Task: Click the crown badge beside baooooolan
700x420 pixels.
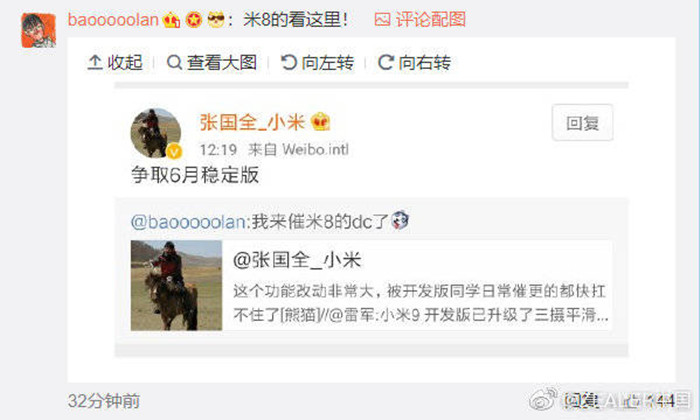Action: (171, 20)
